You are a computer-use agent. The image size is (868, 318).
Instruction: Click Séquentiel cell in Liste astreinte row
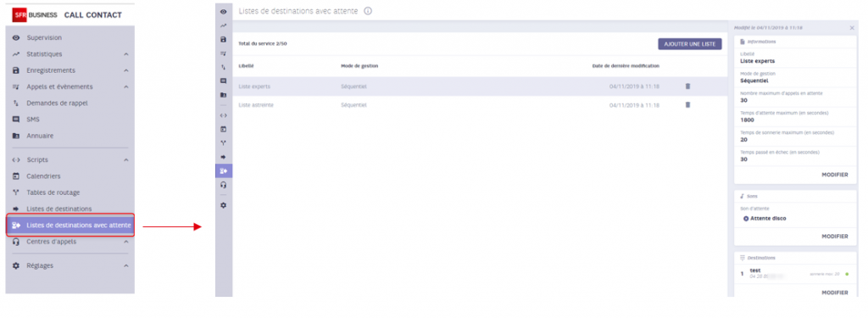click(x=353, y=104)
